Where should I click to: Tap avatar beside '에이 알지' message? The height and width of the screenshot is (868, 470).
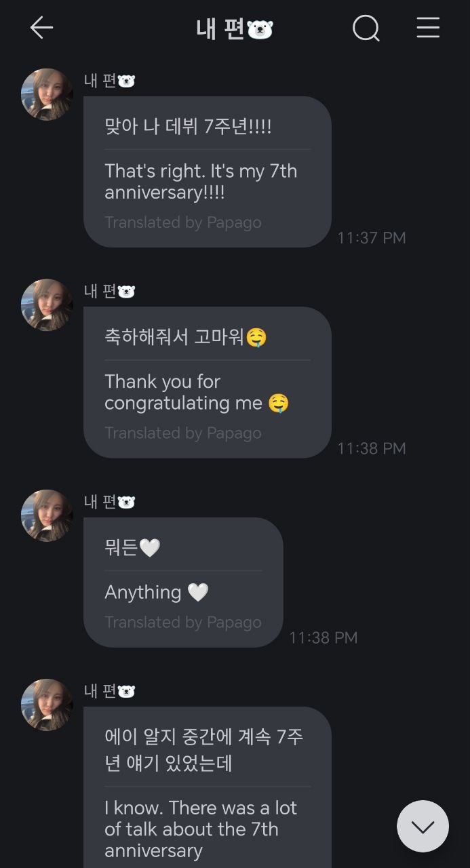(x=47, y=705)
